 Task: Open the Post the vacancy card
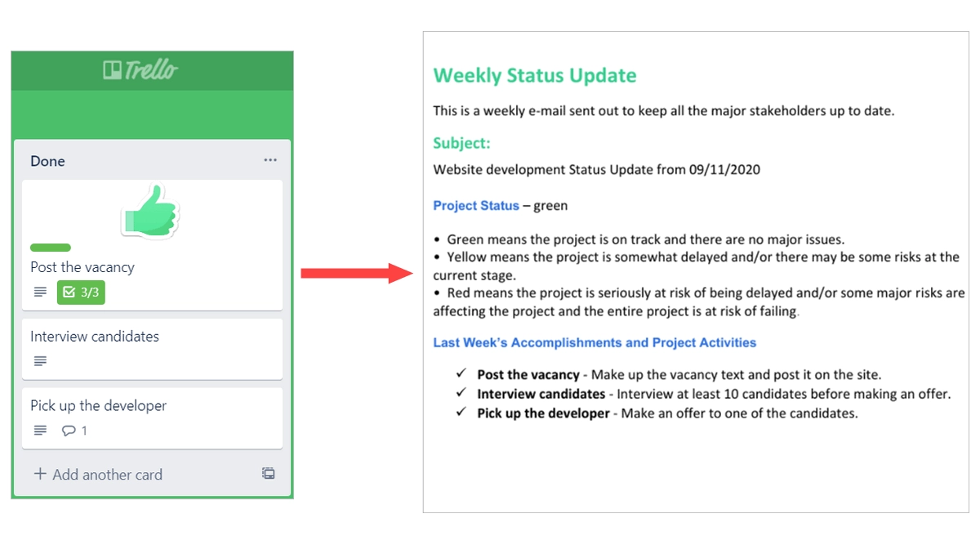[152, 245]
